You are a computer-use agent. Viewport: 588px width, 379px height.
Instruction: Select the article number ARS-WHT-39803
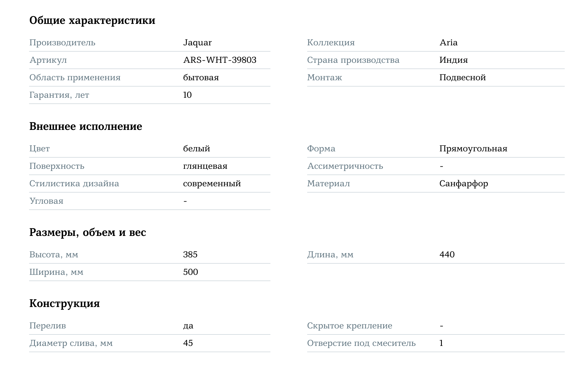point(220,60)
